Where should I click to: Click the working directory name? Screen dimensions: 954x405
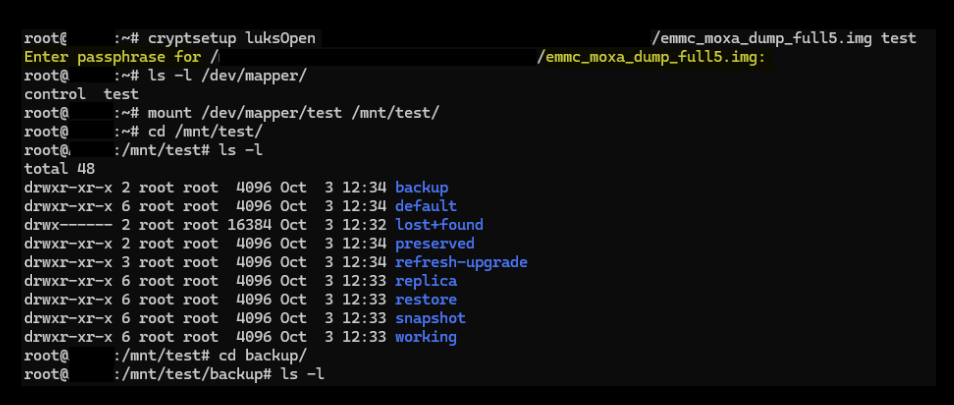425,337
